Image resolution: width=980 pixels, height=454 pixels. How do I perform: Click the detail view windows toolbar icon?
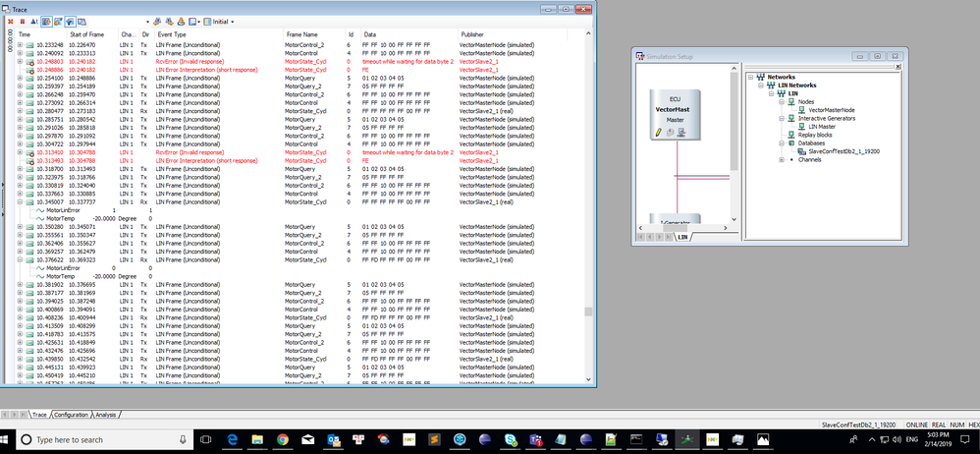[82, 22]
